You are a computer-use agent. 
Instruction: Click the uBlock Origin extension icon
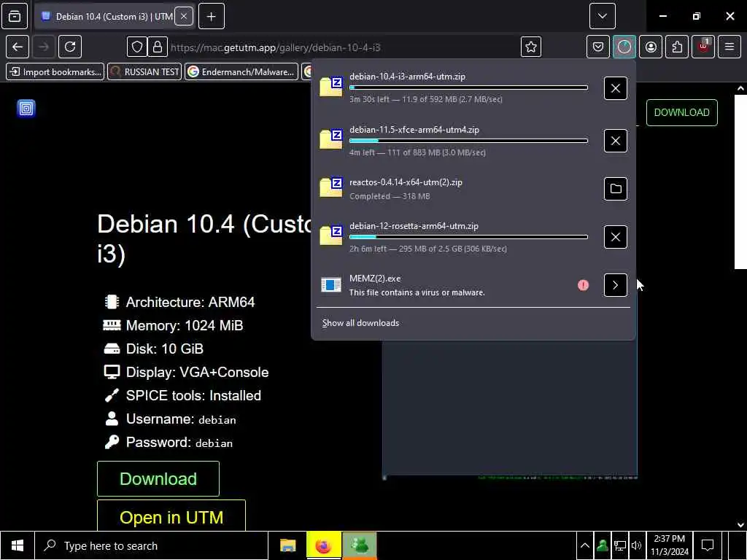pos(703,47)
